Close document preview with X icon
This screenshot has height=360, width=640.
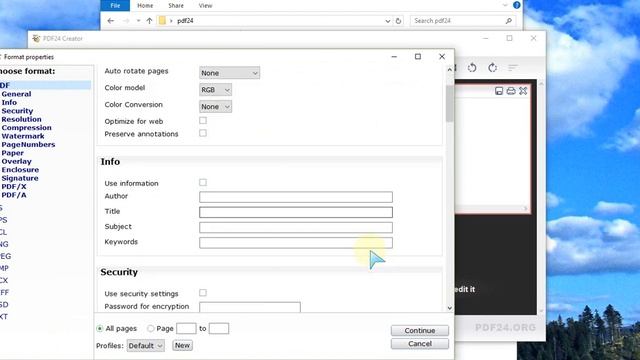click(x=523, y=91)
